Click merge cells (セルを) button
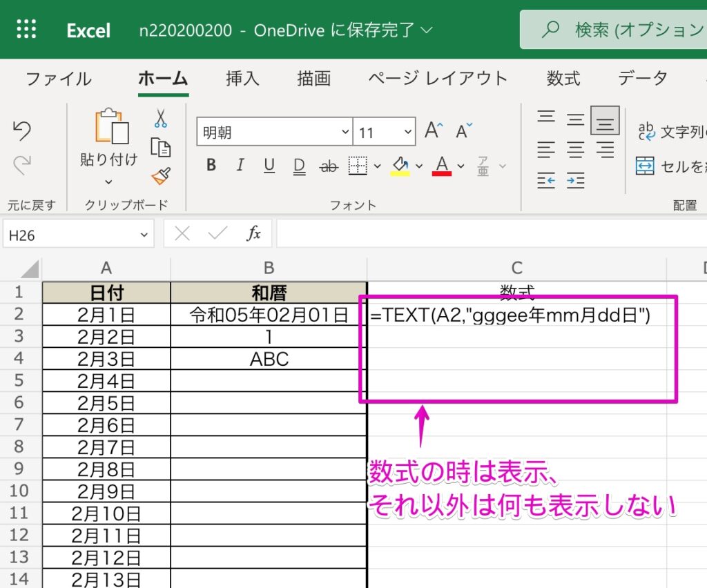The height and width of the screenshot is (588, 707). pos(671,166)
